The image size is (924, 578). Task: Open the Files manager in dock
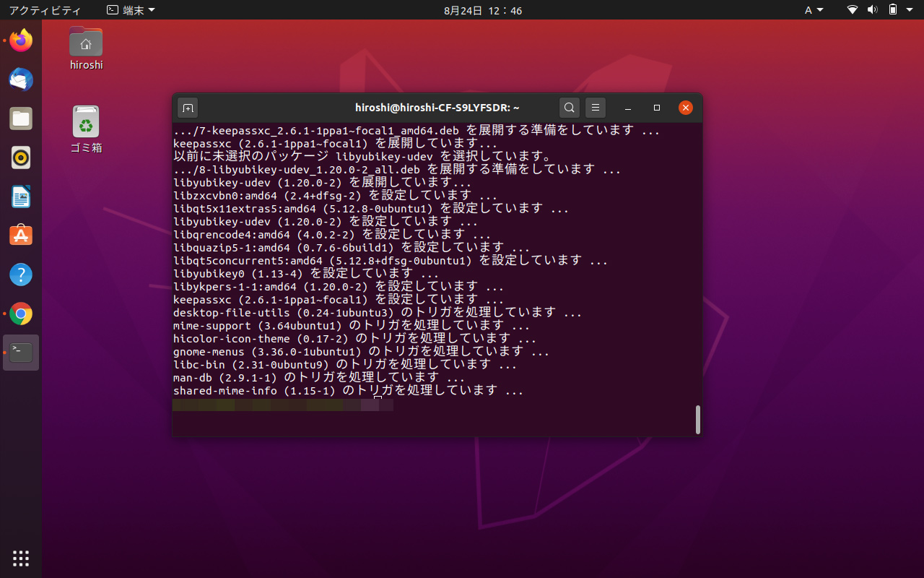point(21,118)
